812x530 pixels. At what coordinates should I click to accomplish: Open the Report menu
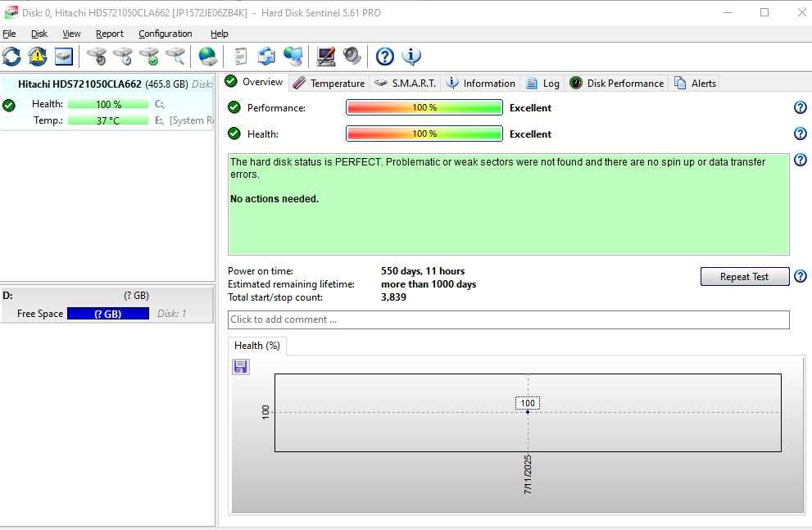click(110, 34)
